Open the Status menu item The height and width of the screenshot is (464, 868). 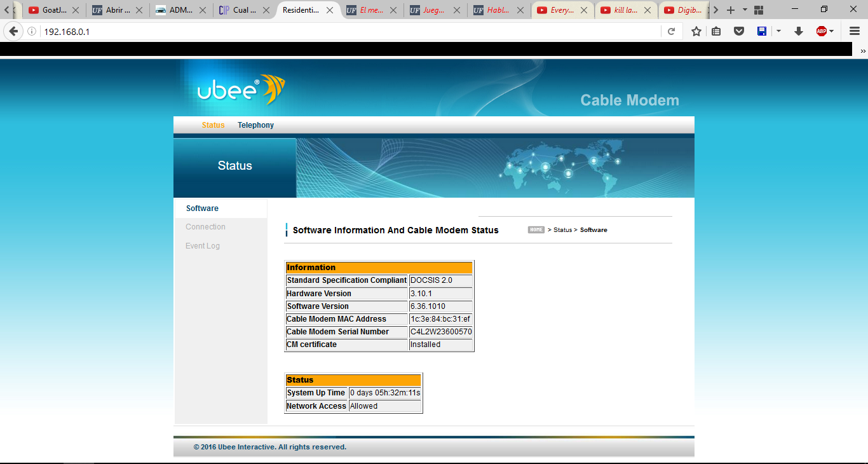point(213,125)
